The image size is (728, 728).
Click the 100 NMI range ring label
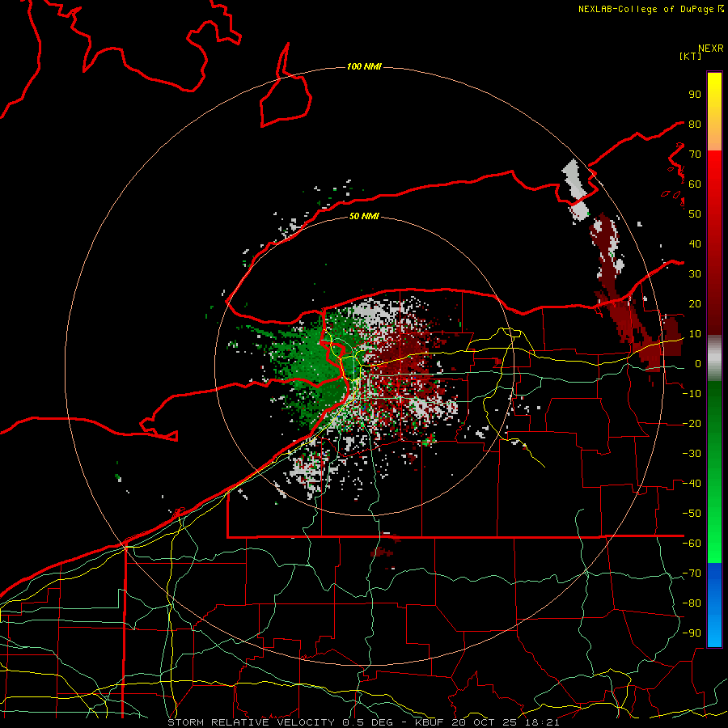point(364,67)
